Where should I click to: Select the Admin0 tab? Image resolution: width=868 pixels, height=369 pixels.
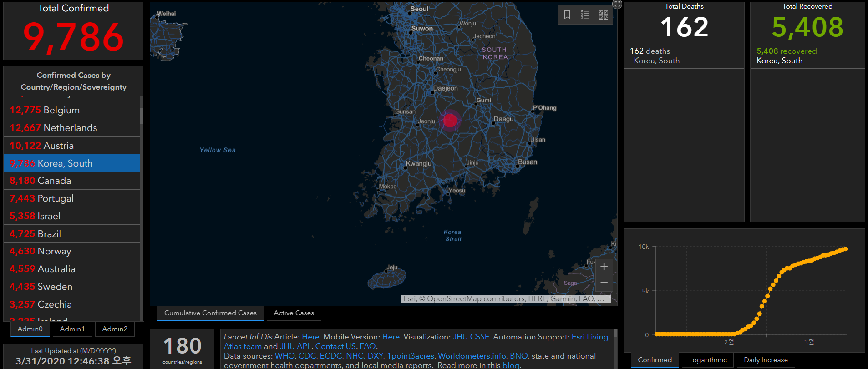click(30, 329)
